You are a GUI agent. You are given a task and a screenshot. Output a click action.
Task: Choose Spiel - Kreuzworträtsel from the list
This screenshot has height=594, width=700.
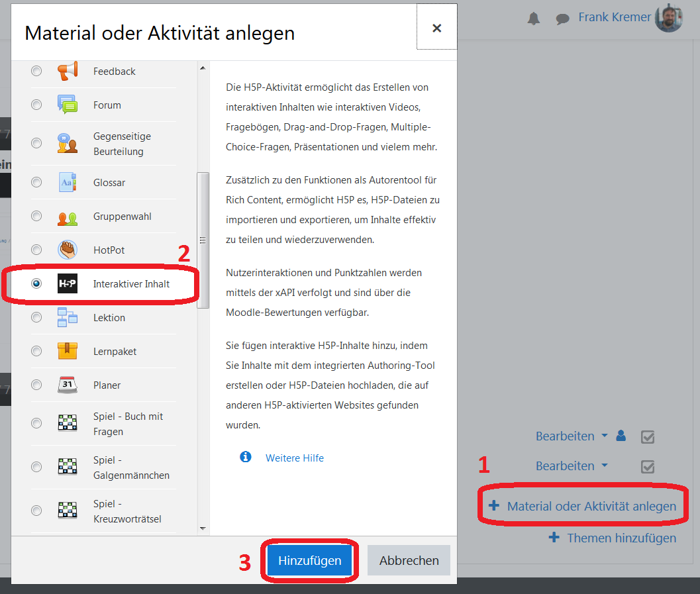[x=127, y=511]
